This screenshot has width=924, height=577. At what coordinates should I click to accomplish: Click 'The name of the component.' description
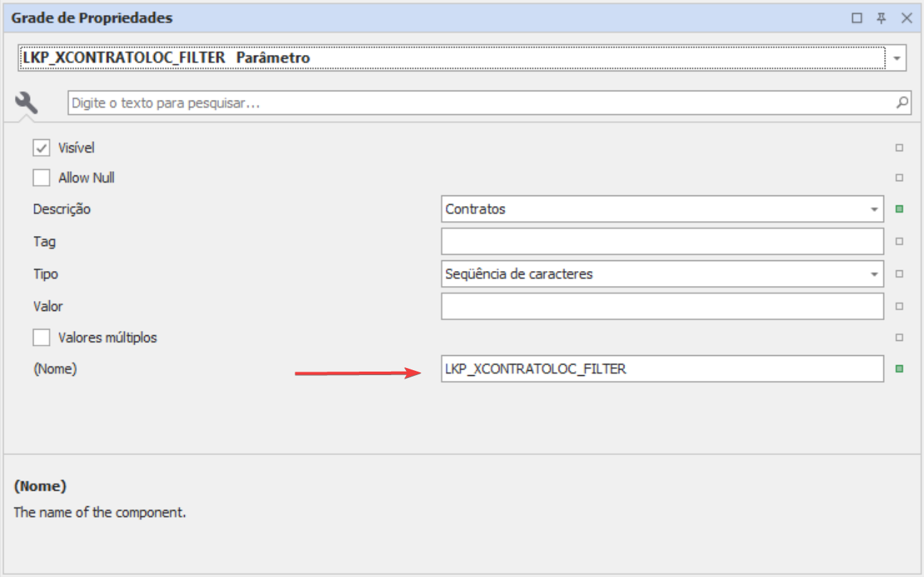(x=100, y=512)
